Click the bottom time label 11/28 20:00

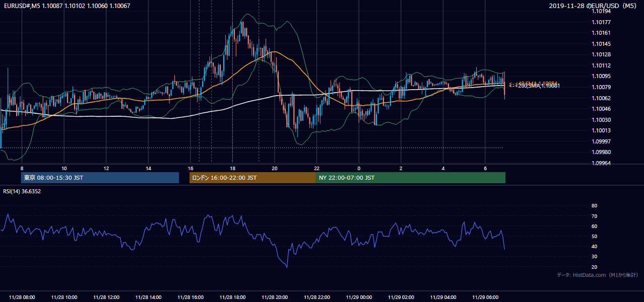(275, 297)
